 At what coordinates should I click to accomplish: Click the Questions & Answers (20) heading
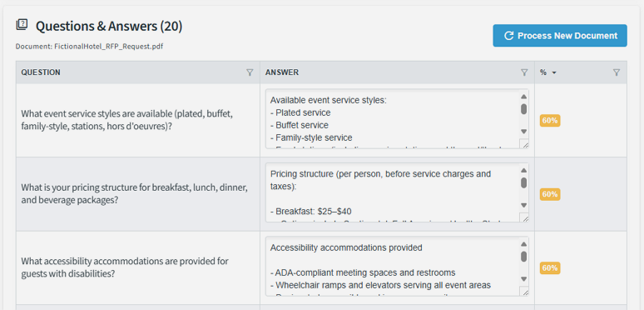[x=109, y=26]
